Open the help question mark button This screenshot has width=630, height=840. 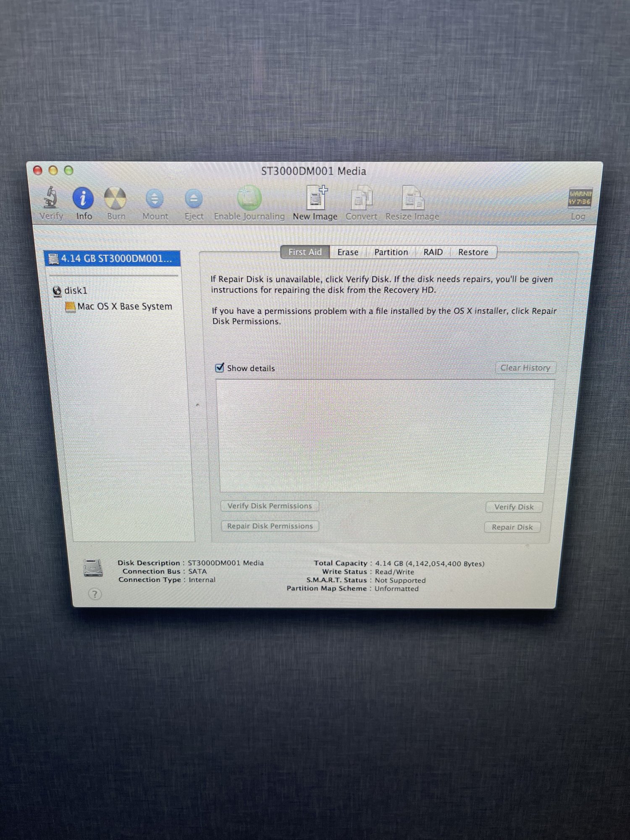[x=95, y=594]
